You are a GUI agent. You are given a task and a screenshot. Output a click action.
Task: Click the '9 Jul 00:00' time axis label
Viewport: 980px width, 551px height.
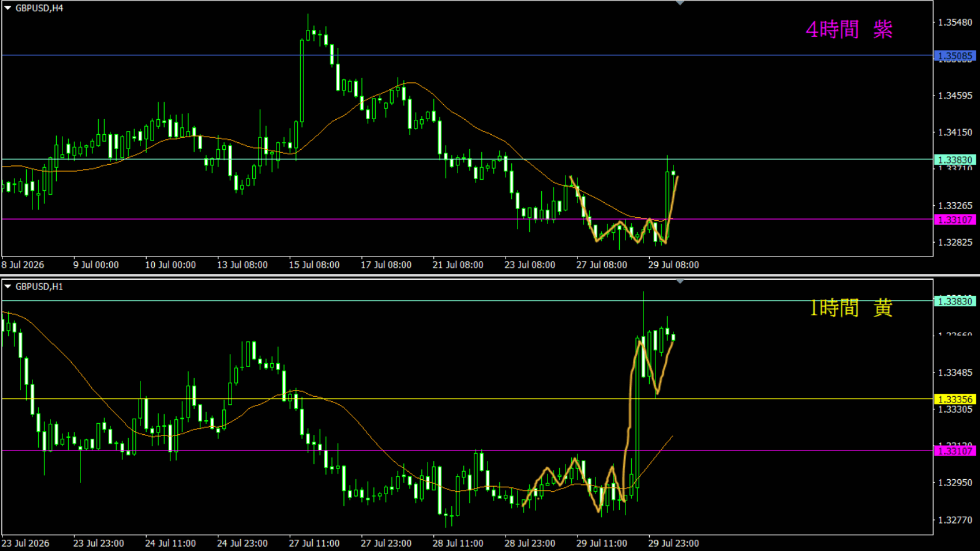96,265
